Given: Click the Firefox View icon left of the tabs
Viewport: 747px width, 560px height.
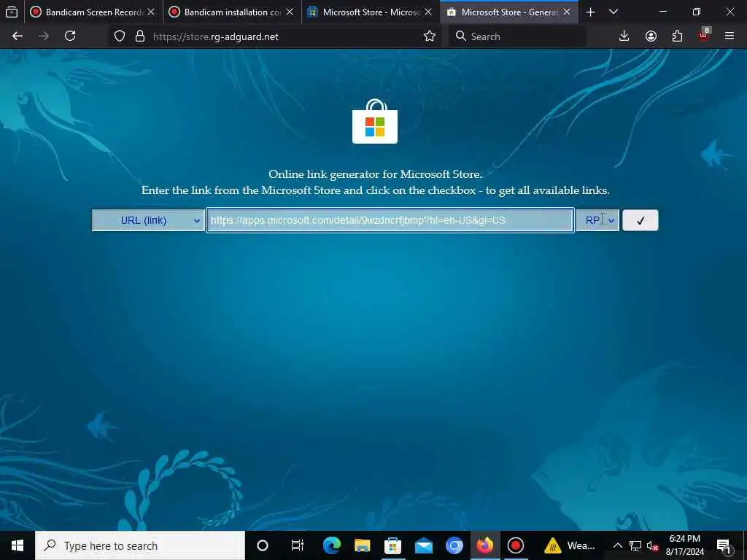Looking at the screenshot, I should point(12,12).
